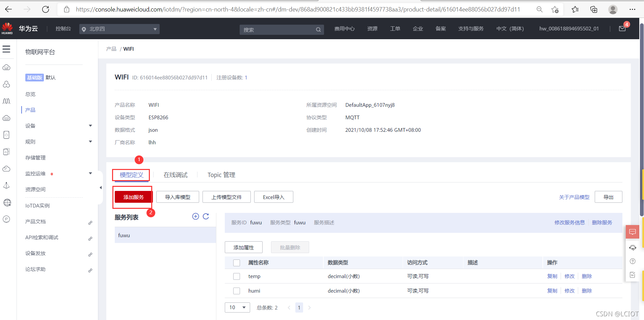Open the 关于产品模型 link

574,197
